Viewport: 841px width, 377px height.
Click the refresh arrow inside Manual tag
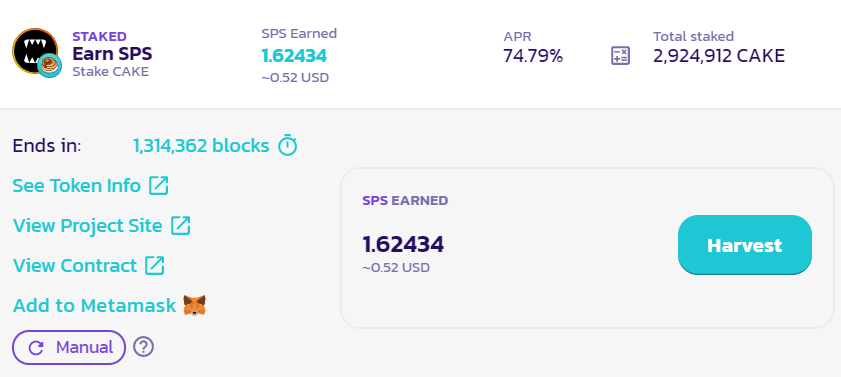click(36, 348)
